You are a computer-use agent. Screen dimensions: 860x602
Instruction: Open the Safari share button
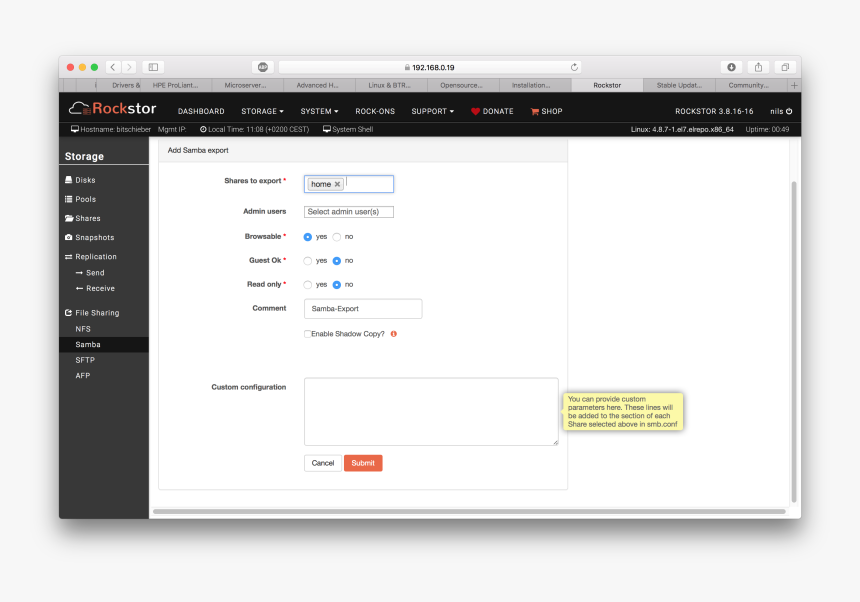click(x=758, y=67)
